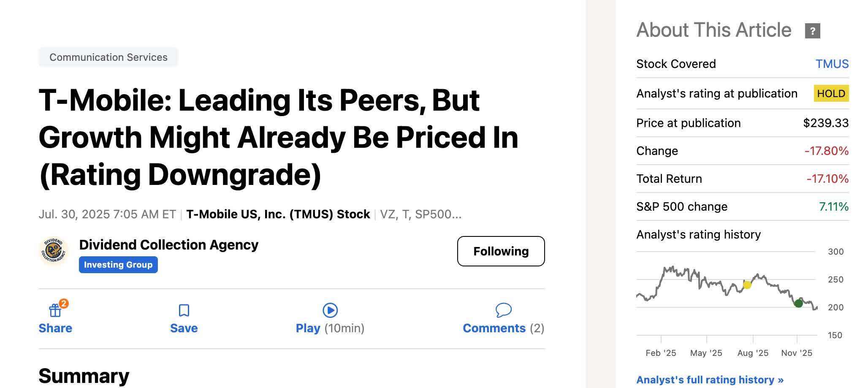
Task: Open comments via the speech bubble icon
Action: [x=502, y=310]
